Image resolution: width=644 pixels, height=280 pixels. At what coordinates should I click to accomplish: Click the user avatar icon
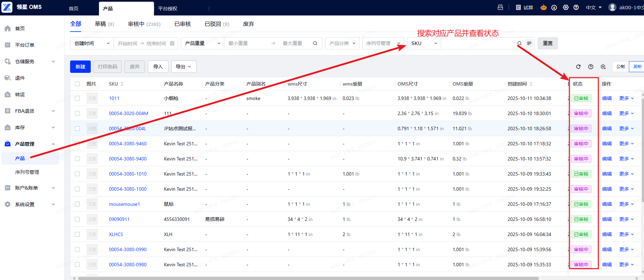pyautogui.click(x=612, y=7)
